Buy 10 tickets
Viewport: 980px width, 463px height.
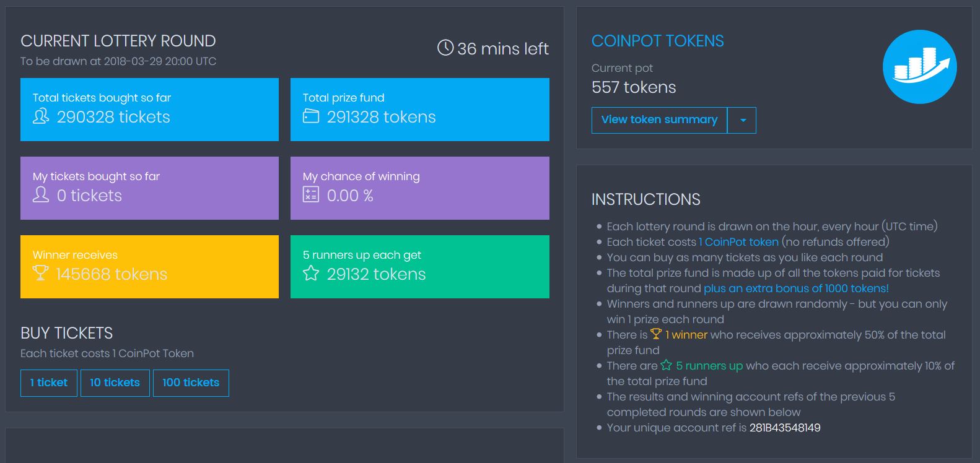tap(115, 383)
